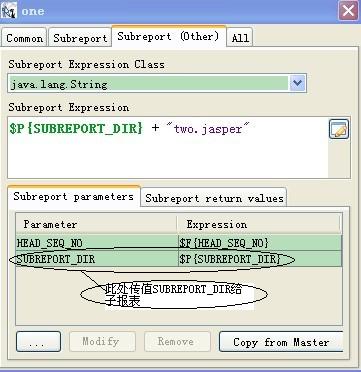Expand the Subreport Expression Class dropdown arrow
The width and height of the screenshot is (361, 372).
[x=297, y=83]
